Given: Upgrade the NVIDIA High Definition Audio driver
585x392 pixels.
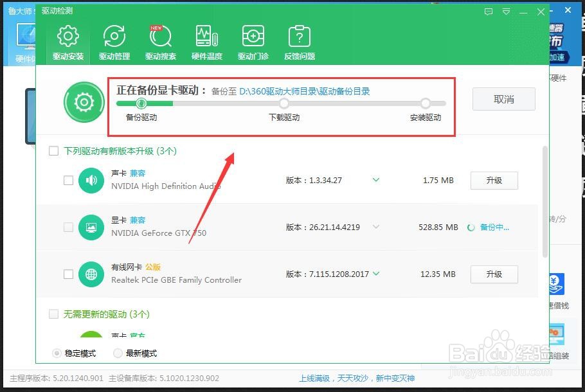Looking at the screenshot, I should pyautogui.click(x=494, y=181).
